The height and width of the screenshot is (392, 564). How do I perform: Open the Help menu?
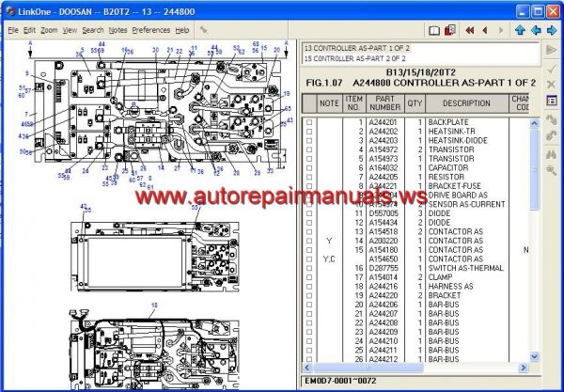coord(182,31)
